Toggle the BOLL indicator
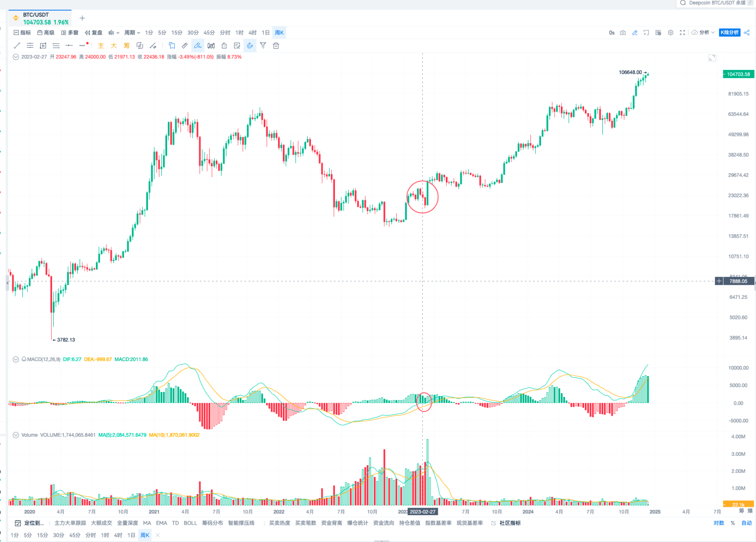This screenshot has width=756, height=542. tap(190, 523)
